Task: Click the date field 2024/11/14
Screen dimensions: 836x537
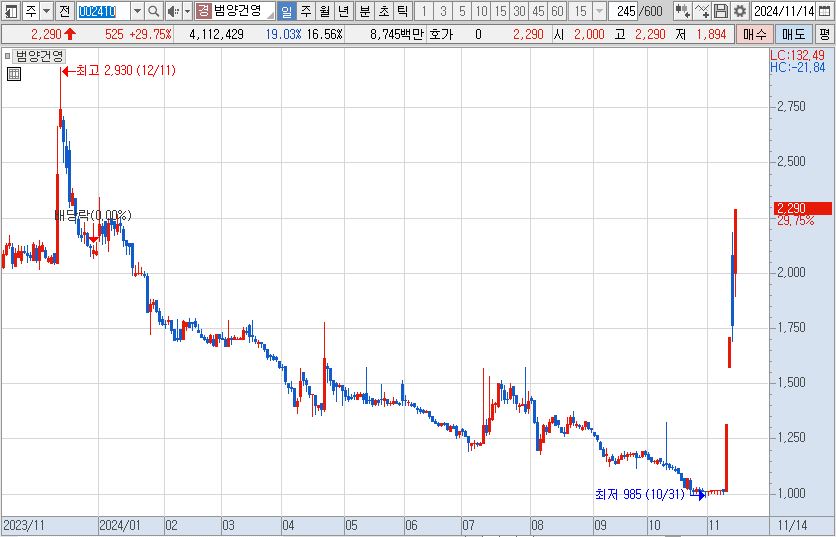Action: pyautogui.click(x=784, y=11)
